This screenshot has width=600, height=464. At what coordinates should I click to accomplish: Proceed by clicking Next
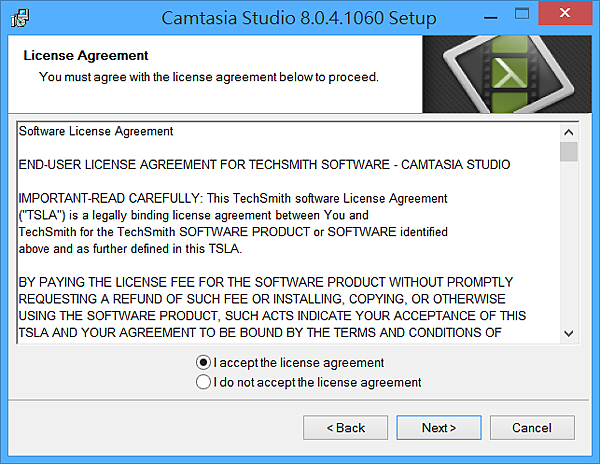(438, 428)
